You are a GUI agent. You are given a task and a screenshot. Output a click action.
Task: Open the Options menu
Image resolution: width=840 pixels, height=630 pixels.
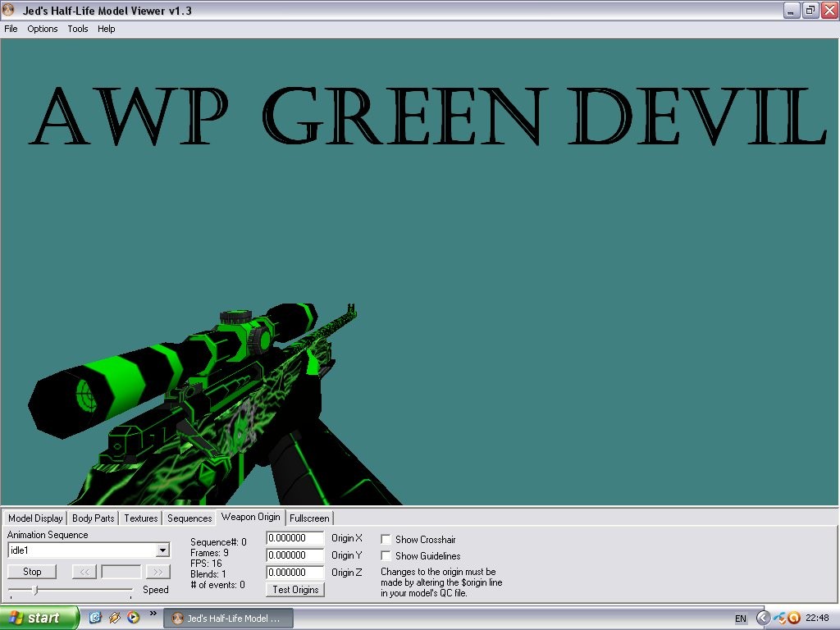click(43, 29)
